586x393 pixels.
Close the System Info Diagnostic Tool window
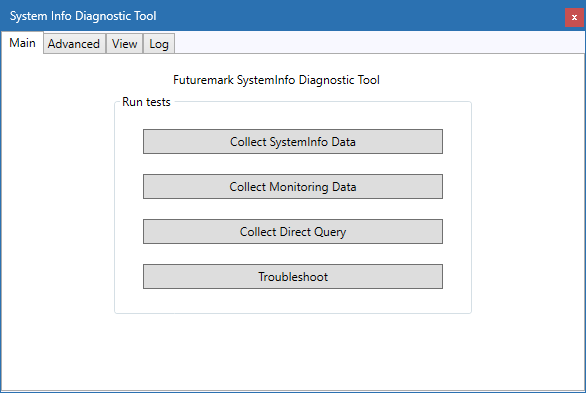pyautogui.click(x=574, y=17)
